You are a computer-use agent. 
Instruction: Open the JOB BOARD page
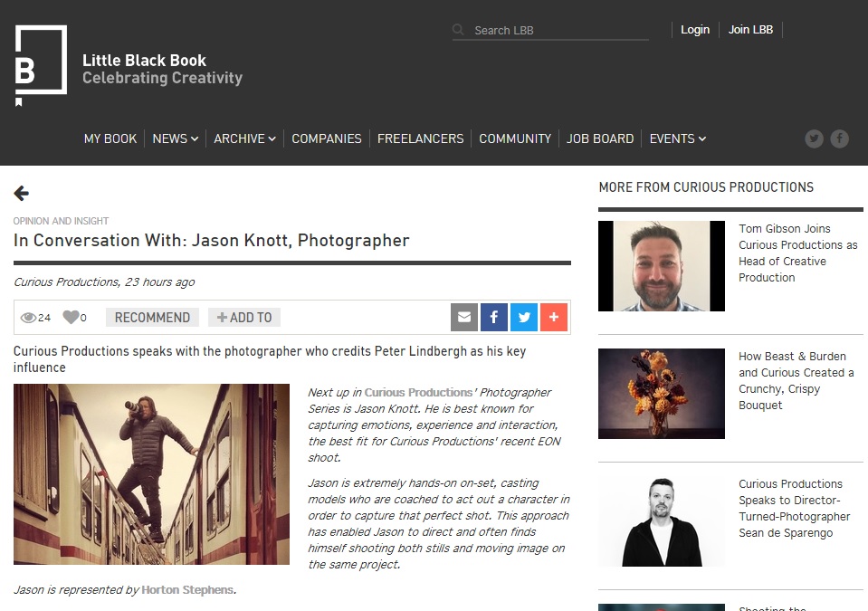point(600,138)
